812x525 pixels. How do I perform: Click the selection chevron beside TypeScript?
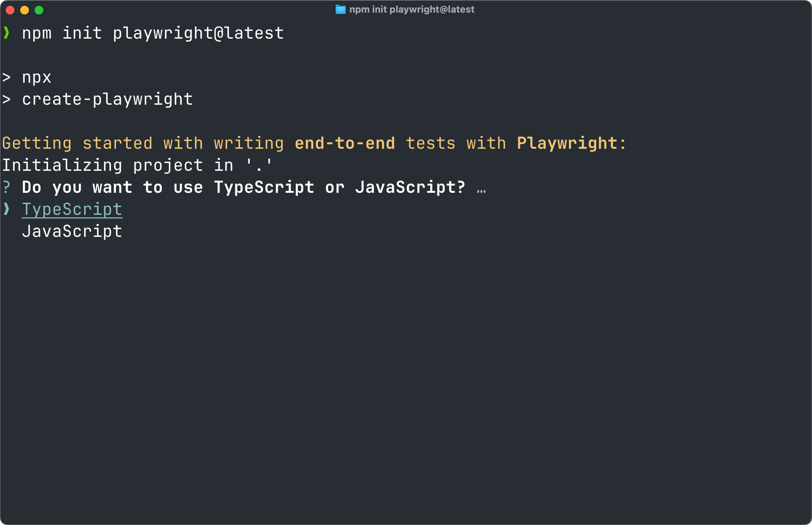coord(6,209)
